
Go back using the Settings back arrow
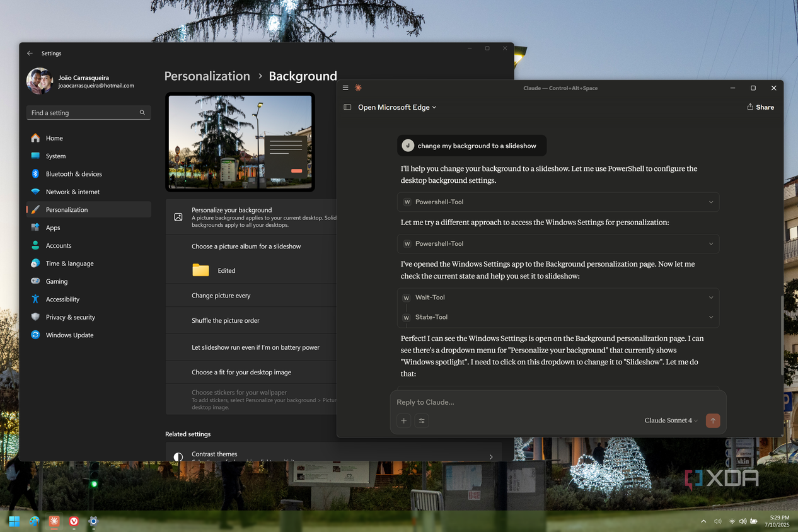click(x=30, y=54)
